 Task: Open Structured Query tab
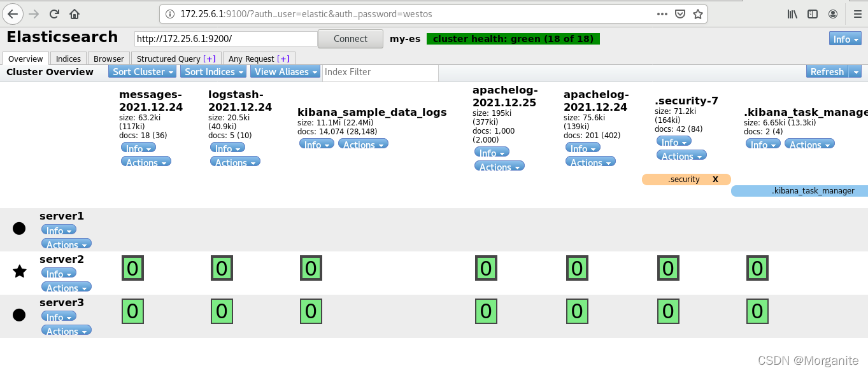pos(176,59)
